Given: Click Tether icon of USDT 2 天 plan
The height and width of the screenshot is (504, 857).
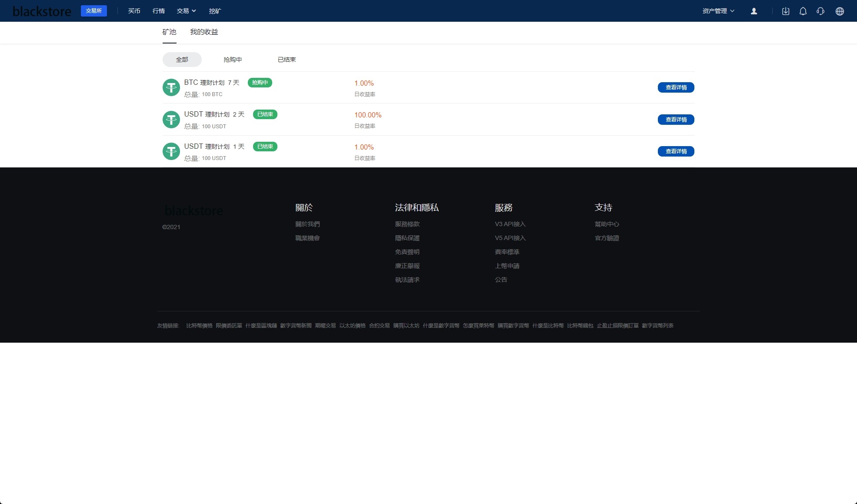Looking at the screenshot, I should coord(171,120).
